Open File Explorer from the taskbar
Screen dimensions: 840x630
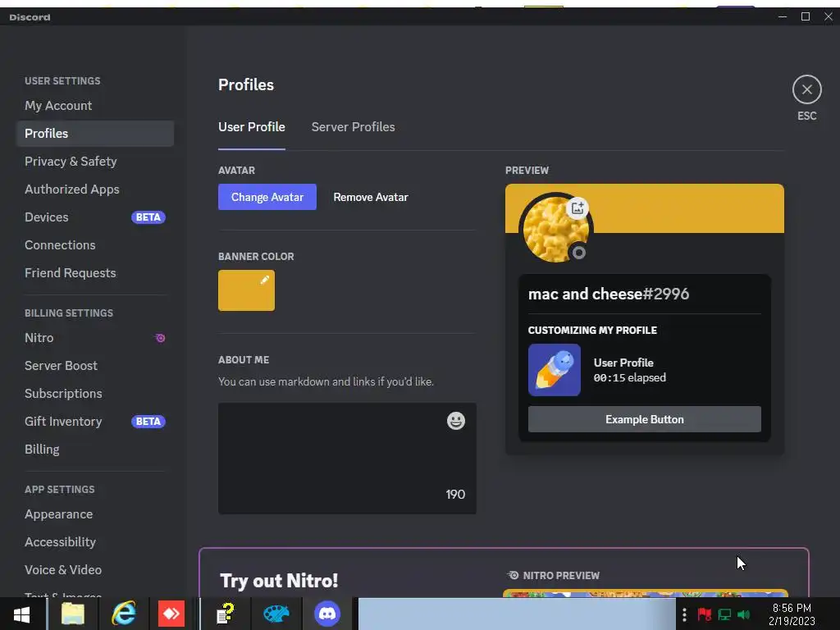pyautogui.click(x=73, y=614)
